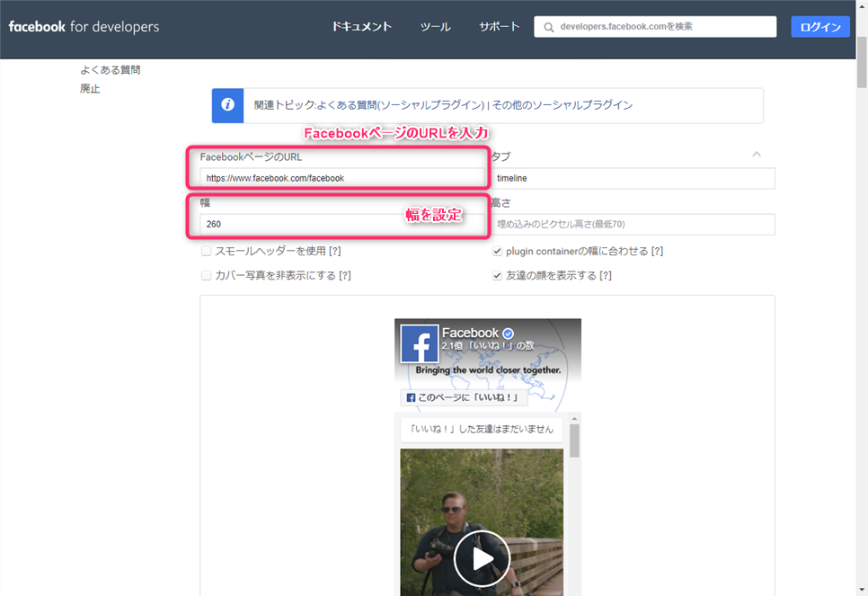This screenshot has width=868, height=596.
Task: Click the FacebookページのURL input field
Action: pos(341,178)
